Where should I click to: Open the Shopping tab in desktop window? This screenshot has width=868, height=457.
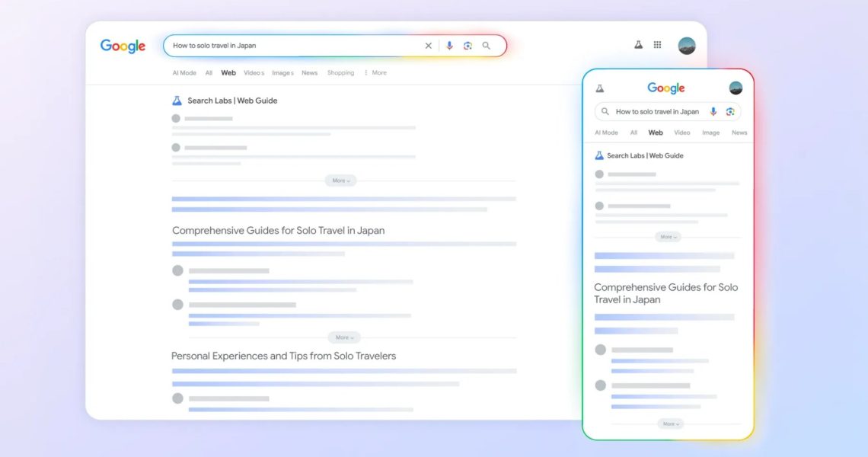pos(340,72)
